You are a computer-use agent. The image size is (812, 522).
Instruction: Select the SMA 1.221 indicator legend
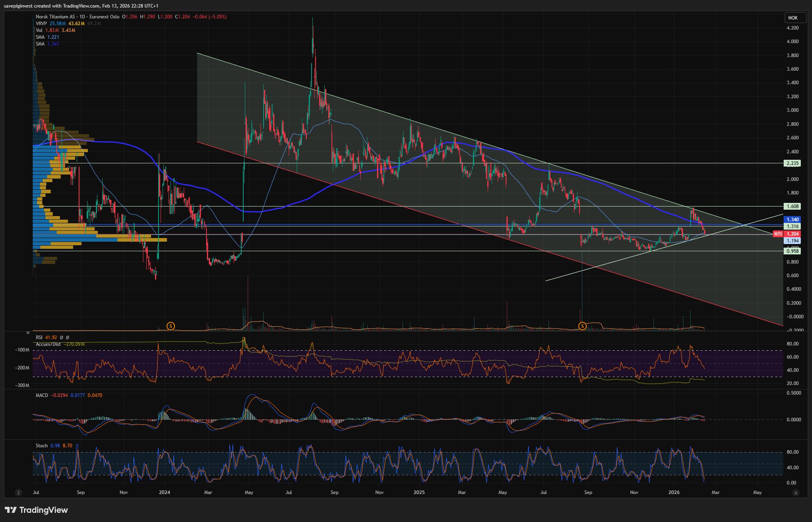point(40,37)
